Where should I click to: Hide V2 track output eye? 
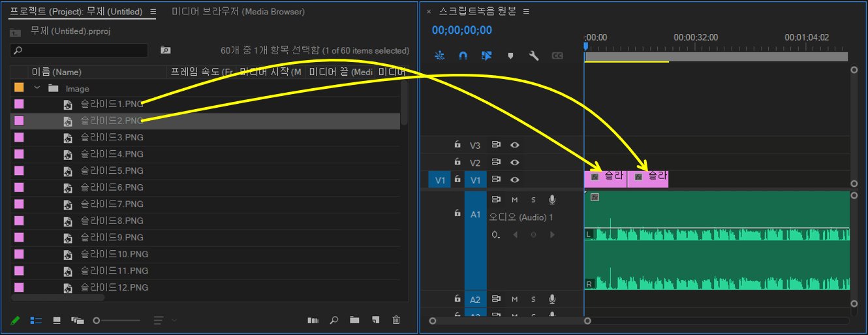(x=515, y=162)
